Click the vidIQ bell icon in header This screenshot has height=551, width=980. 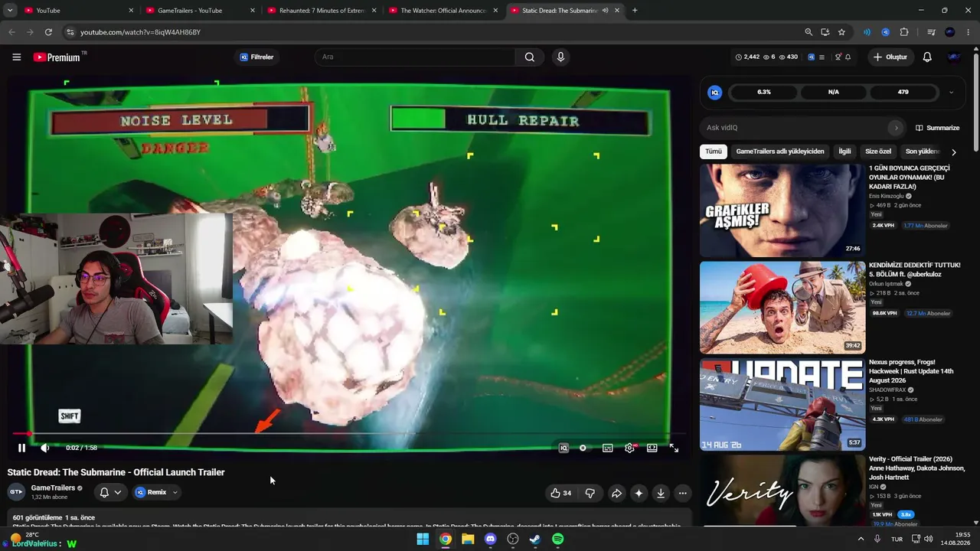[848, 57]
